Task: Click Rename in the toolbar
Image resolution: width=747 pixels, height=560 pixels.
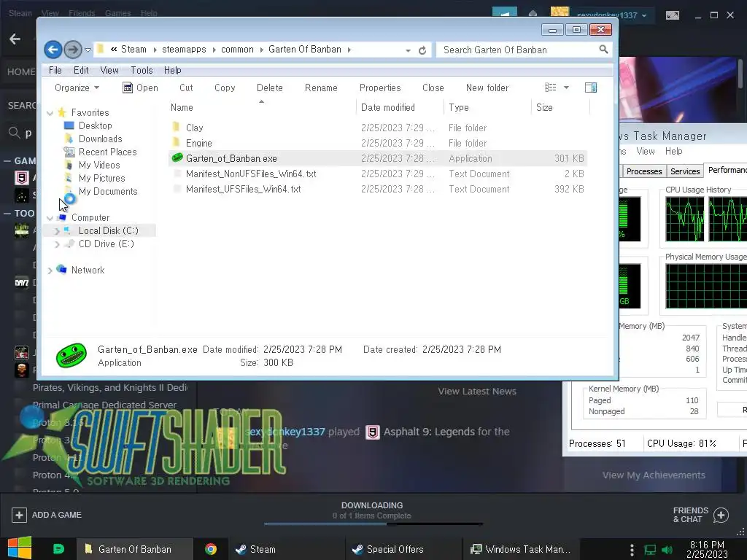Action: pos(321,87)
